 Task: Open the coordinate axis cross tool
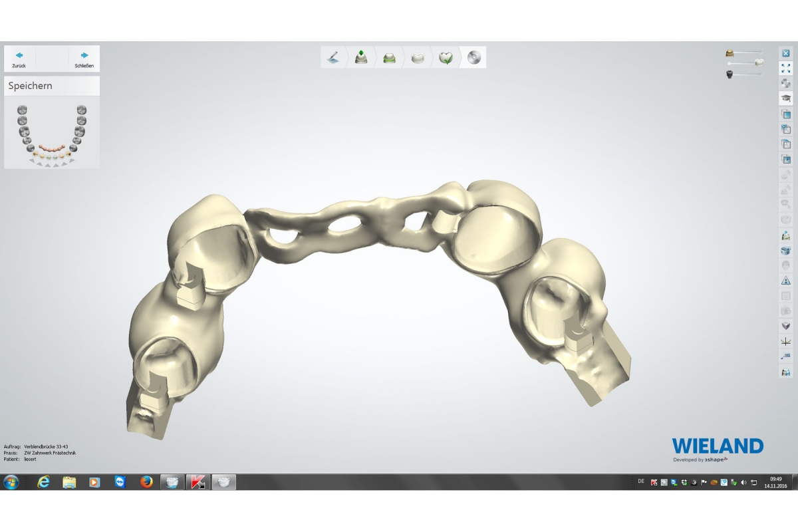[785, 341]
